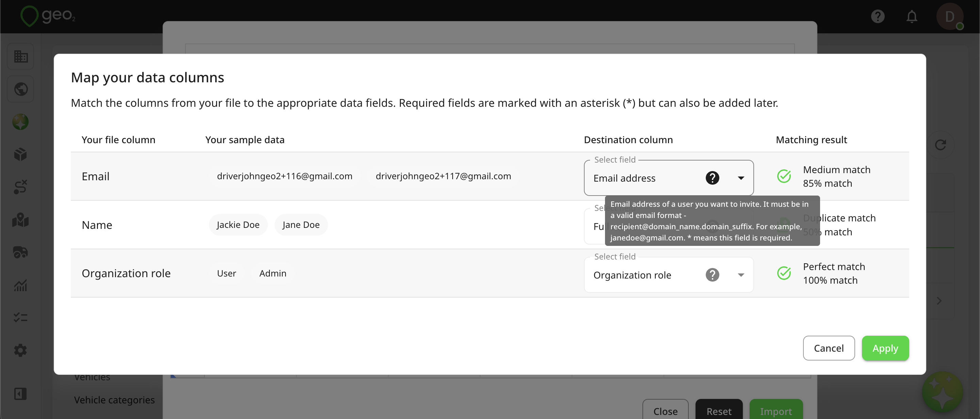Click sample chip driverjohngeo2+116@gmail.com
The width and height of the screenshot is (980, 419).
pos(284,176)
